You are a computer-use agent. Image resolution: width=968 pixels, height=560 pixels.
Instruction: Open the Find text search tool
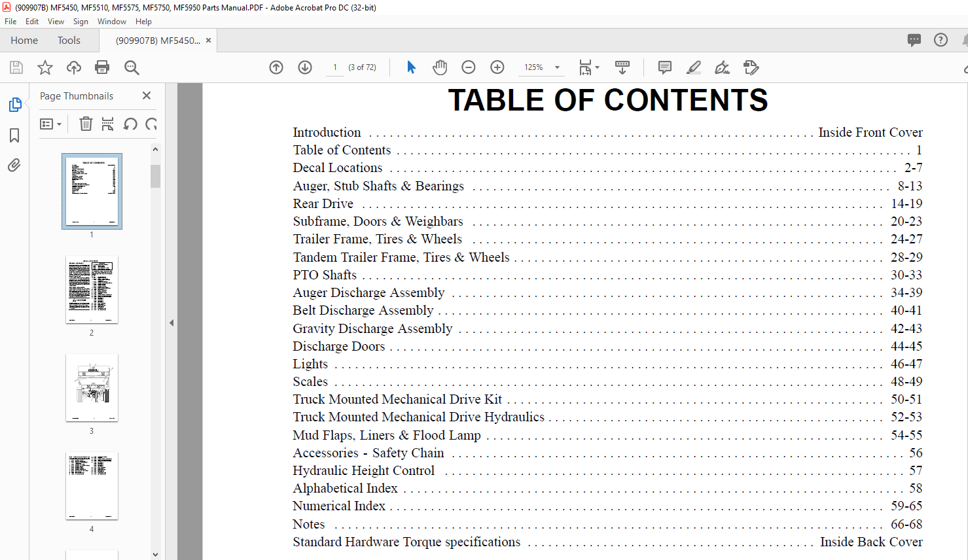[x=132, y=67]
